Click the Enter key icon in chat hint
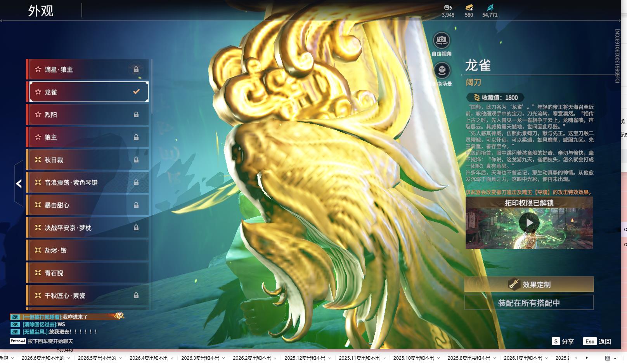The width and height of the screenshot is (627, 364). pyautogui.click(x=18, y=341)
